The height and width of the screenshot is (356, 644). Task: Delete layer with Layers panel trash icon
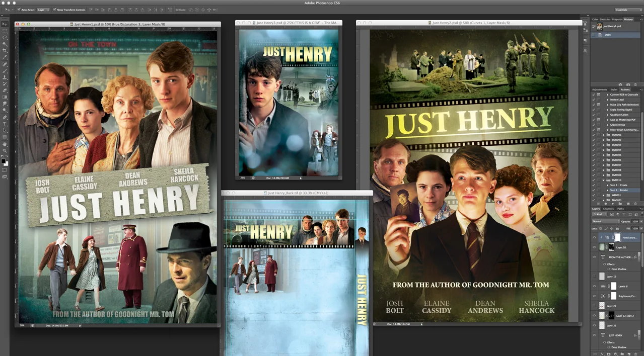(635, 353)
